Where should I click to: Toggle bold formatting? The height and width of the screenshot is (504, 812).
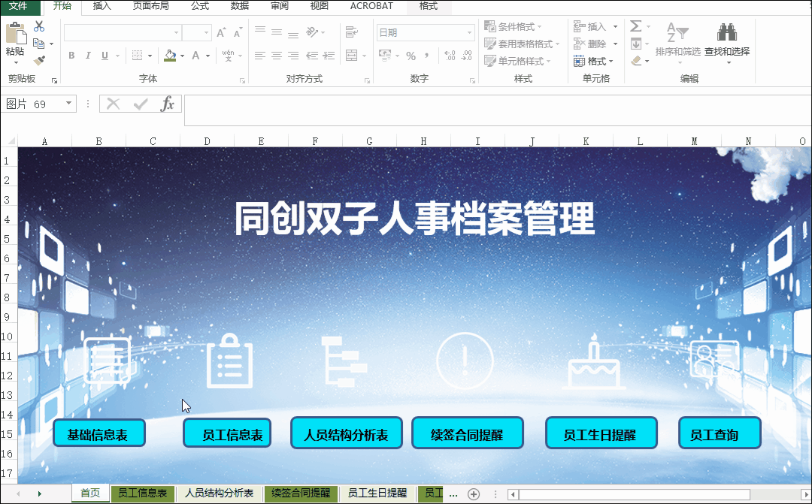pos(71,56)
